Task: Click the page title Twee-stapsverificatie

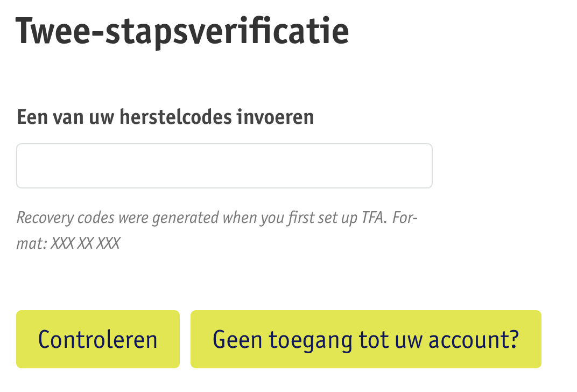Action: pyautogui.click(x=182, y=31)
